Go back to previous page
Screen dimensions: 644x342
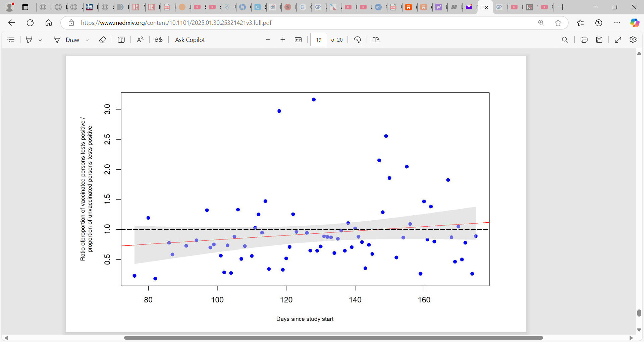12,22
